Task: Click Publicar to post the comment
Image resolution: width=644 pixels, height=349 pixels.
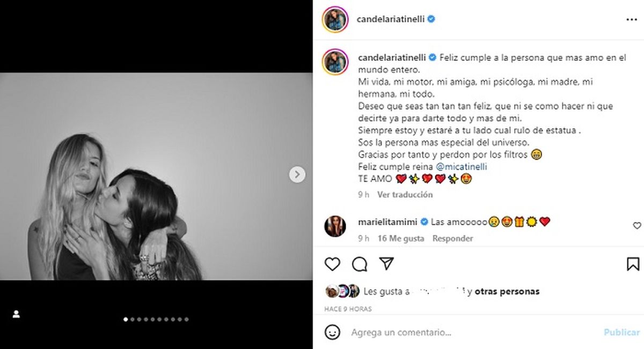Action: (621, 332)
